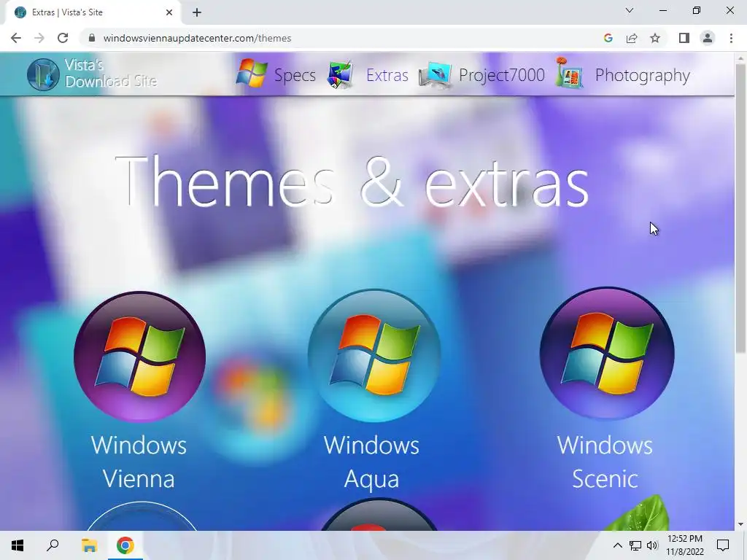The image size is (747, 560).
Task: Share this page using the share icon
Action: [x=632, y=38]
